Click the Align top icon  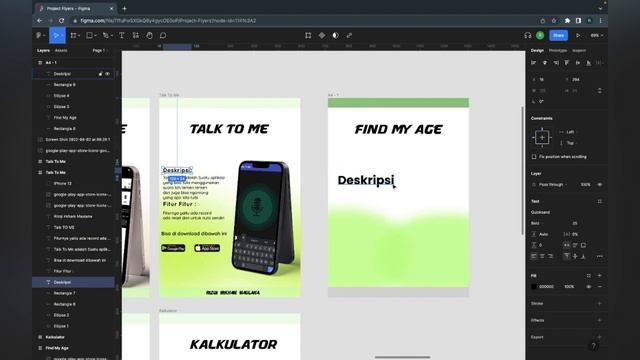567,63
